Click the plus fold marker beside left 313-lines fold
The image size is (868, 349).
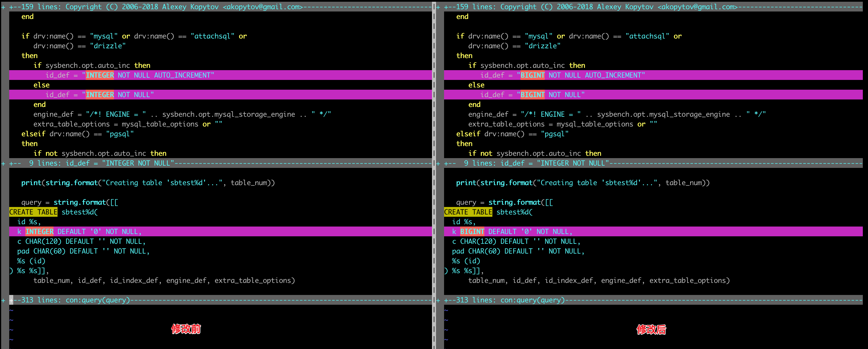(3, 300)
